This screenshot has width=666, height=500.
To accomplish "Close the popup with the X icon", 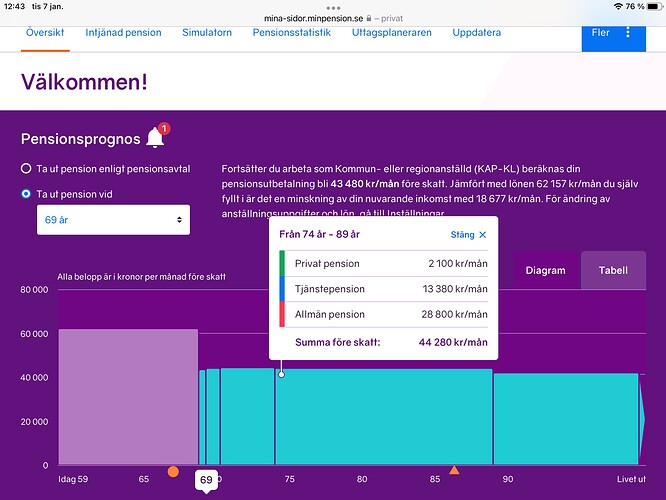I will pyautogui.click(x=482, y=235).
